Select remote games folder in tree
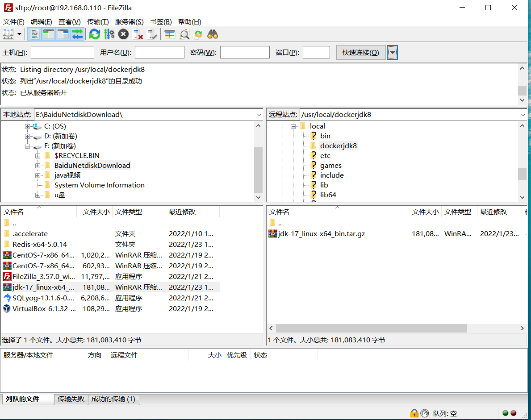531x420 pixels. click(x=331, y=166)
